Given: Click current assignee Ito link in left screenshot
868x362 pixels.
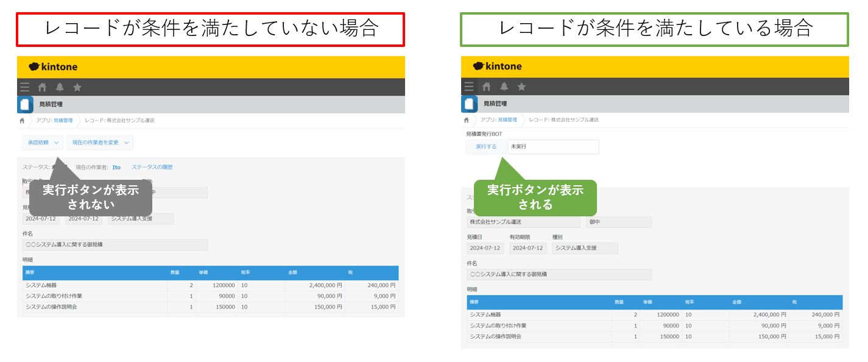Looking at the screenshot, I should [116, 167].
